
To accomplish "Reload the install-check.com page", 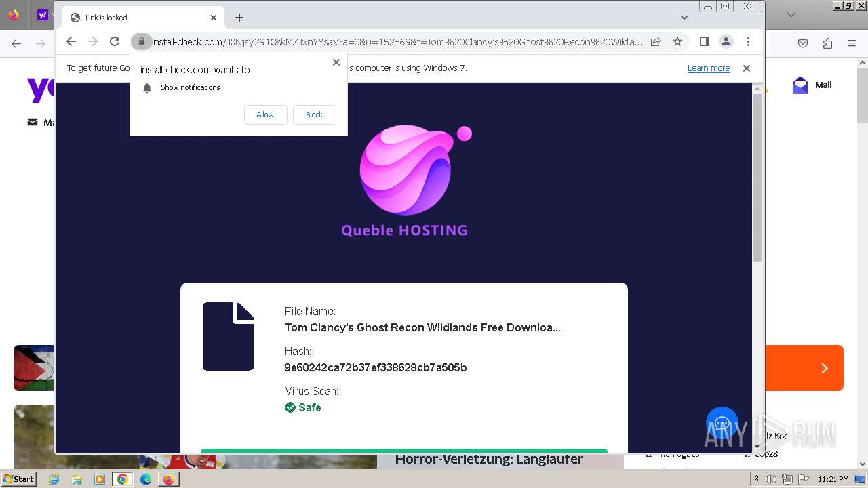I will (115, 42).
